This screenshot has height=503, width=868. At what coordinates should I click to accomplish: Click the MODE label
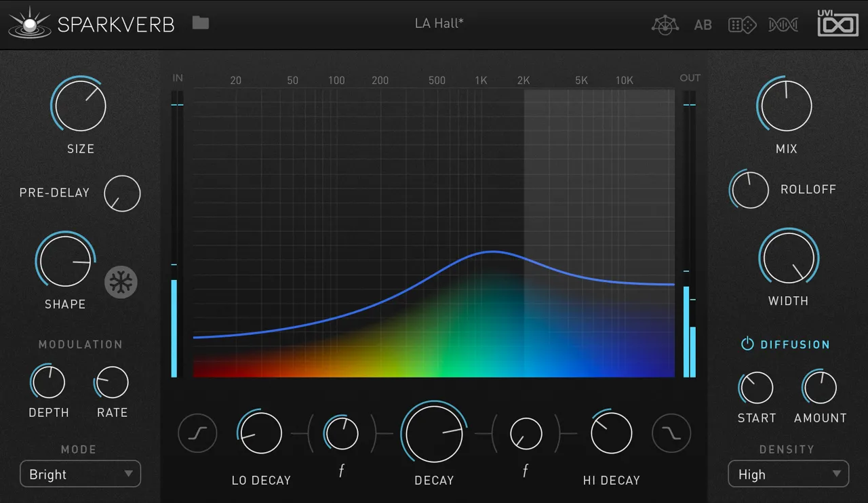[x=79, y=449]
